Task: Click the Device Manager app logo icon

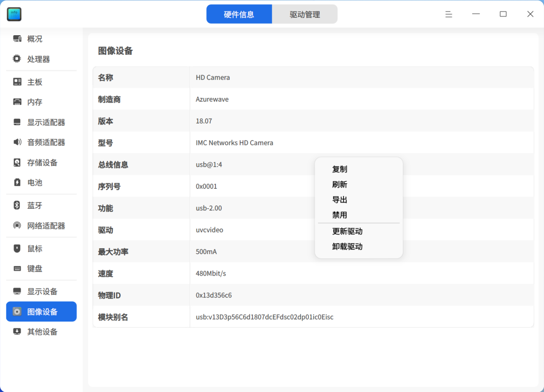Action: (14, 14)
